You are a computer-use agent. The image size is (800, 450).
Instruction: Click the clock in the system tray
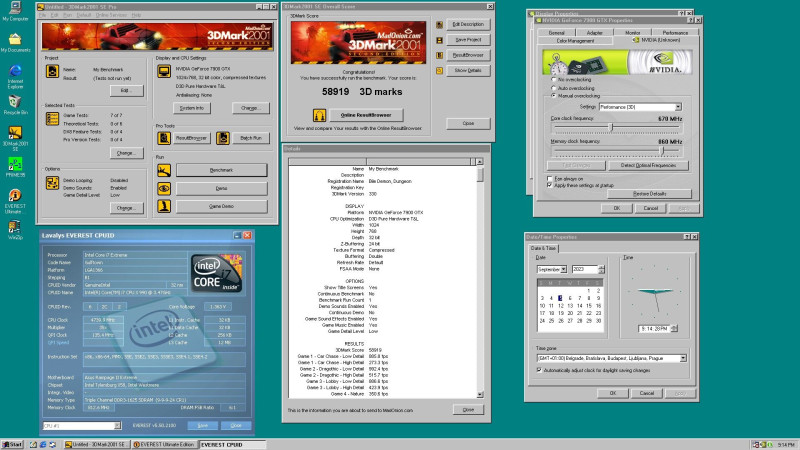(x=786, y=445)
